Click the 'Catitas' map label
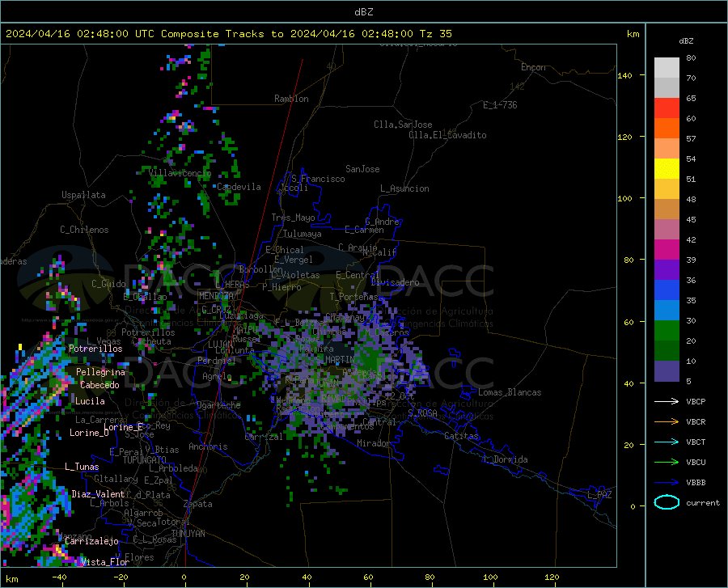Image resolution: width=728 pixels, height=588 pixels. coord(461,436)
